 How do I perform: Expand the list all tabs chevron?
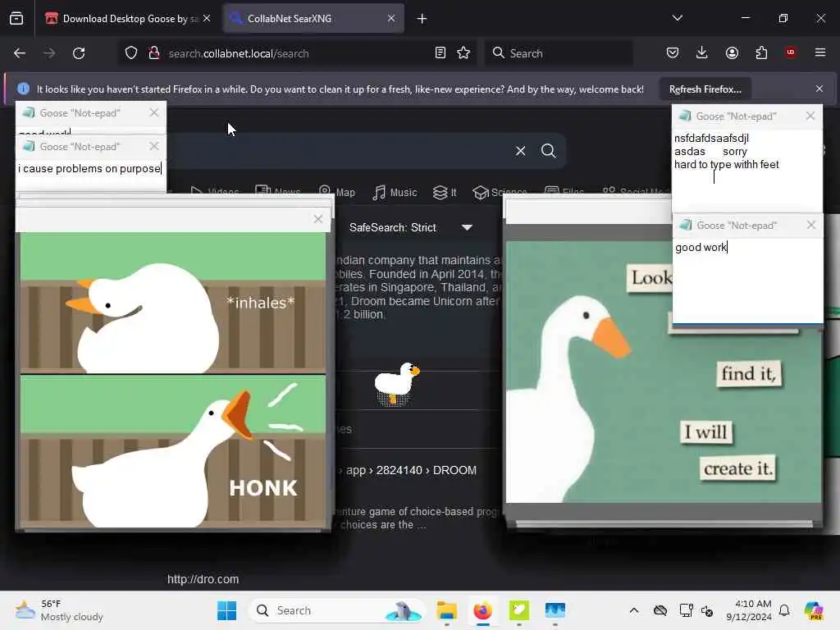[677, 18]
